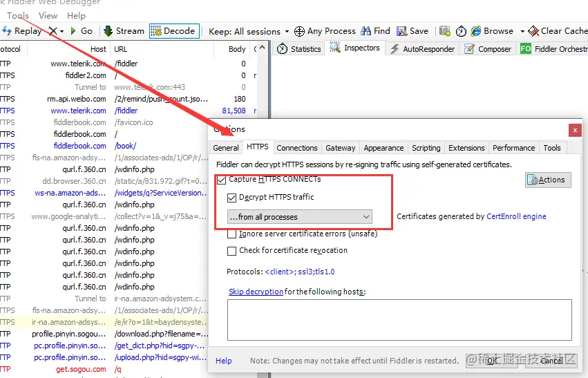Click the Clear Cache icon
Image resolution: width=588 pixels, height=378 pixels.
point(533,31)
